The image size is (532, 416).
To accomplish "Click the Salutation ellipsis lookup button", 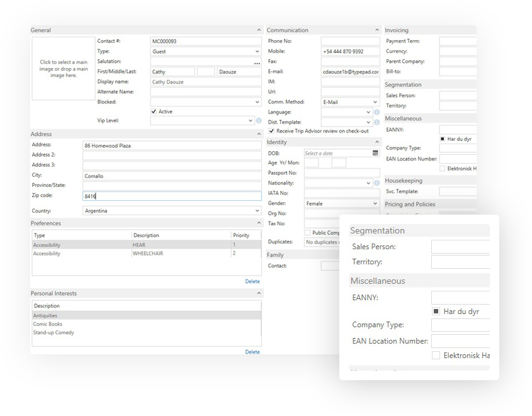I will click(257, 63).
